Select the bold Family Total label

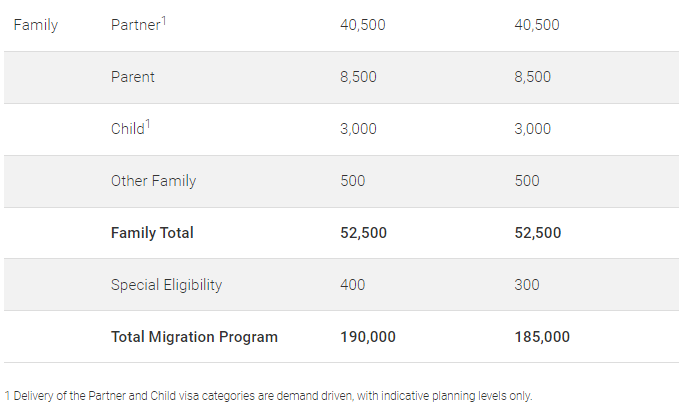click(152, 233)
